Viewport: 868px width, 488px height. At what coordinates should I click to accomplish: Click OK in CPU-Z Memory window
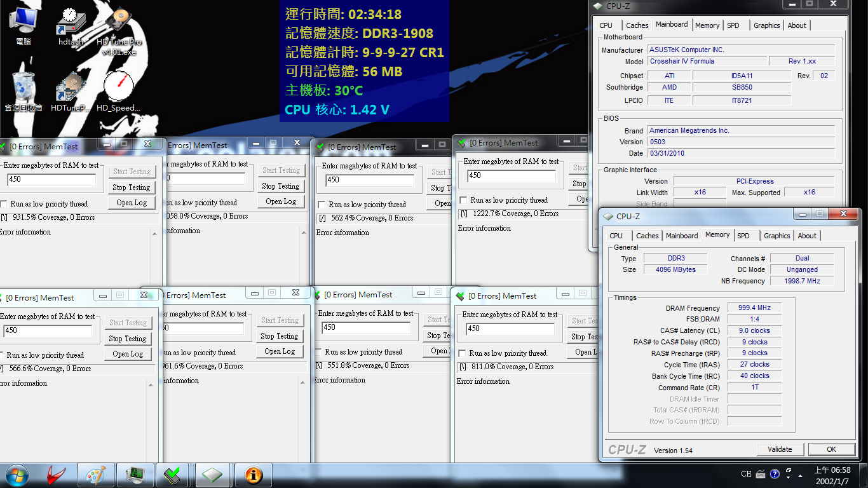[831, 449]
